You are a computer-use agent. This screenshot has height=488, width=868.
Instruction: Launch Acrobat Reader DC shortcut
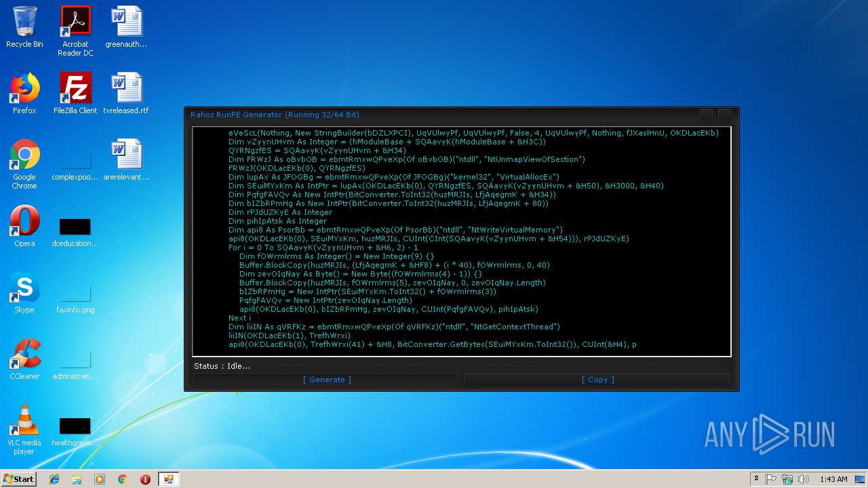point(75,31)
